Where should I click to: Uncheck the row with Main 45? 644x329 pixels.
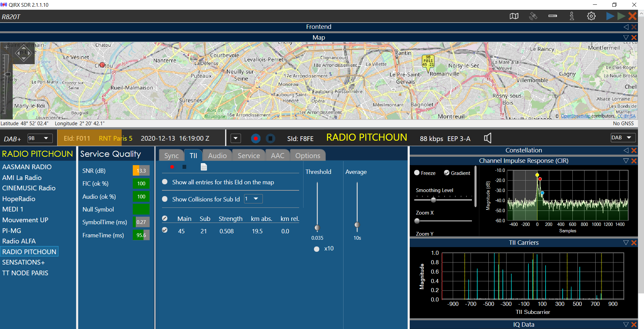165,230
